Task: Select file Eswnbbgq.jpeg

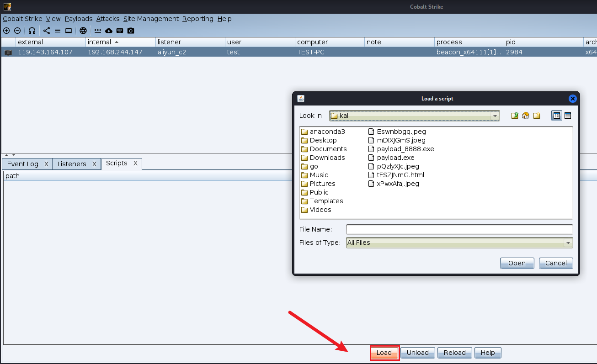Action: 397,132
